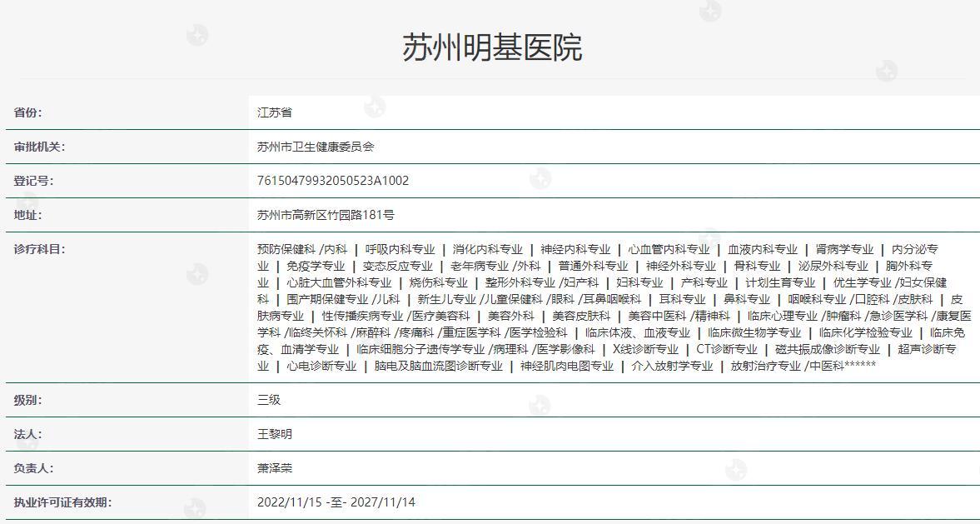Click the address 苏州市高新区竹园路181号
The height and width of the screenshot is (524, 980).
pos(326,215)
